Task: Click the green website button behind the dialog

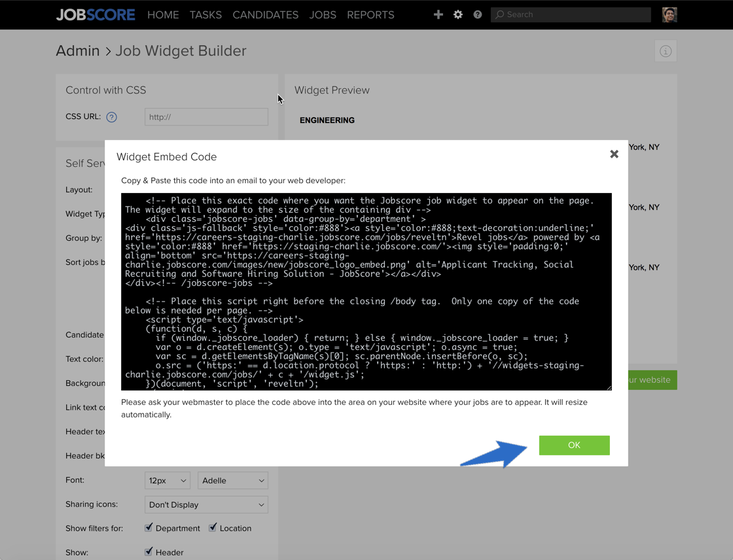Action: click(x=653, y=380)
